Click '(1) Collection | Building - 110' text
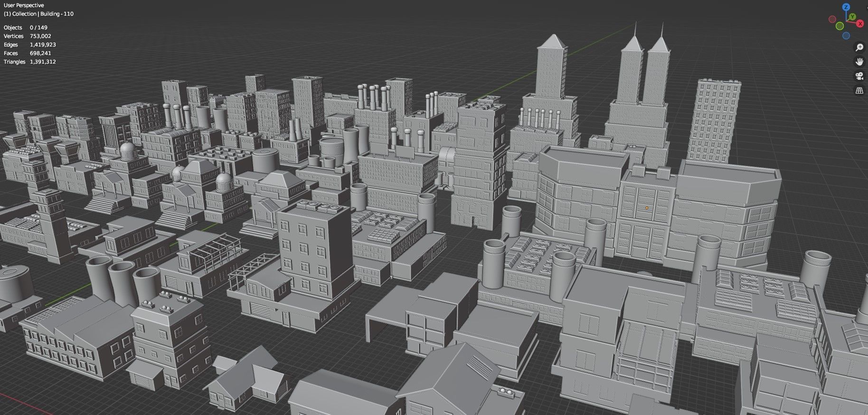Image resolution: width=868 pixels, height=415 pixels. 38,14
